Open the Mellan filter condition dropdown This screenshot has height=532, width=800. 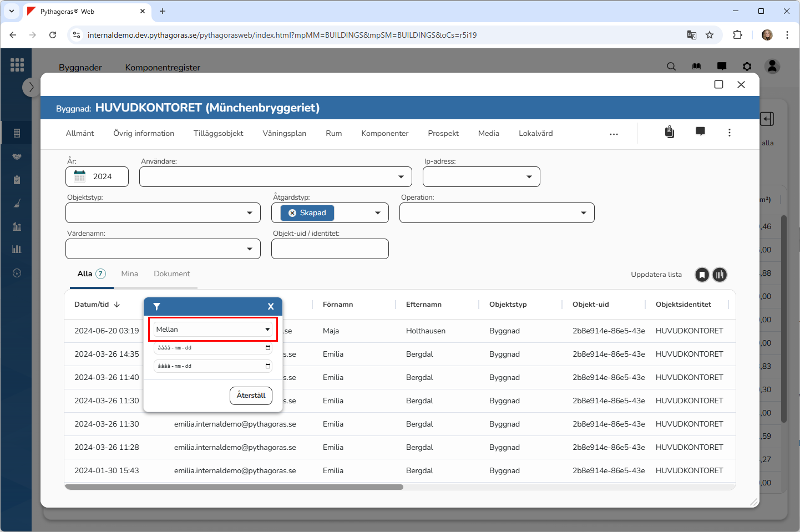213,330
